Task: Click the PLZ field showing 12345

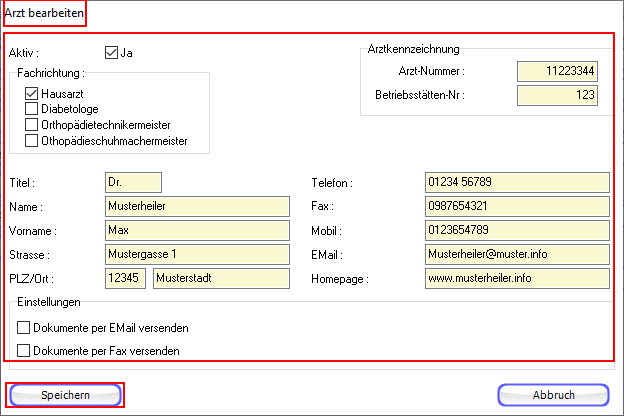Action: [x=125, y=278]
